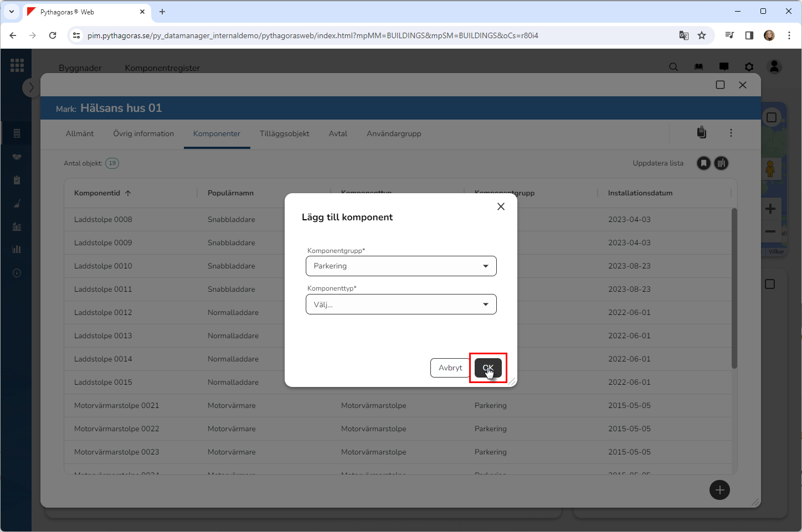The image size is (802, 532).
Task: Switch to the Övrig information tab
Action: (x=143, y=133)
